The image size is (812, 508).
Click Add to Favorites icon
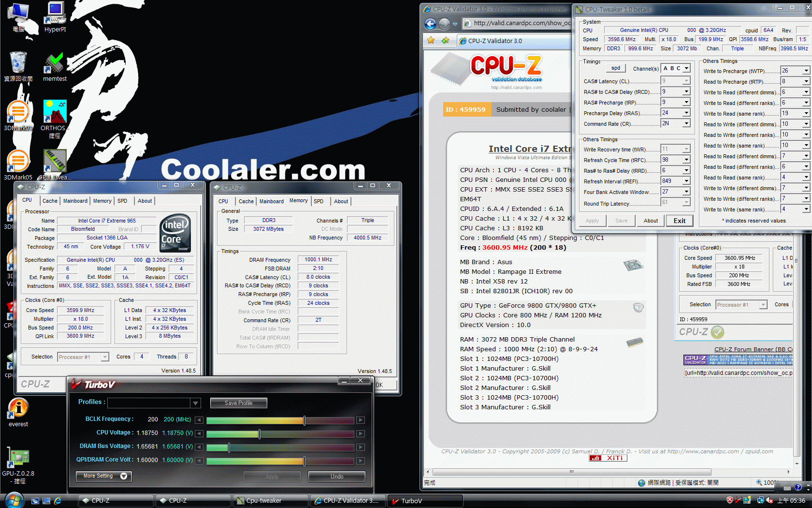point(445,41)
